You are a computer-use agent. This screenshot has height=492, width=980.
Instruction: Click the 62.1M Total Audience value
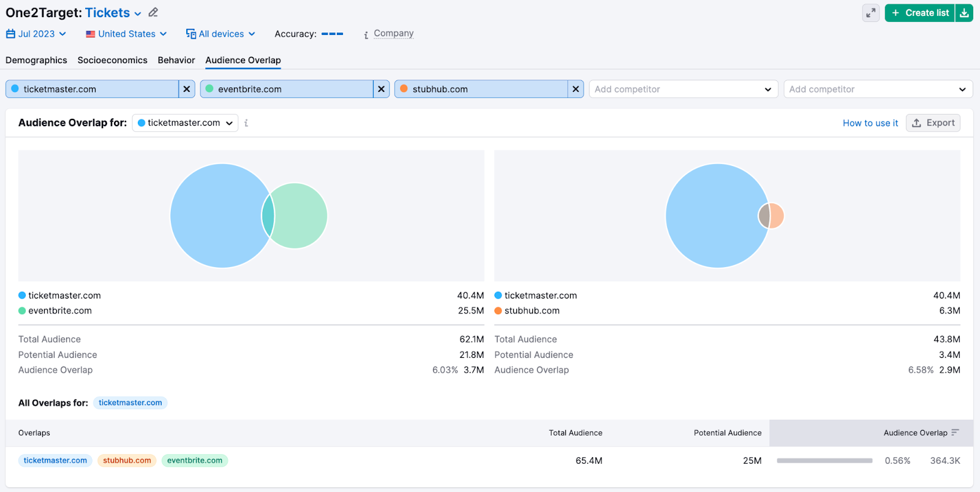point(472,339)
